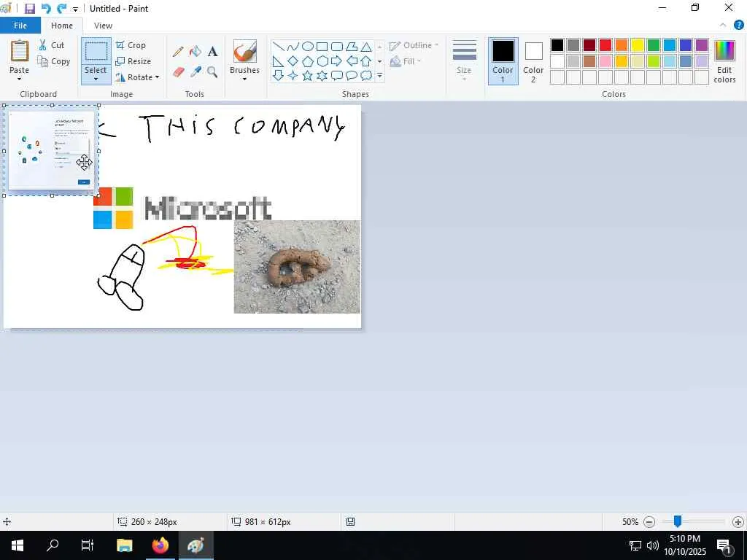
Task: Choose the Up arrow shape
Action: (366, 61)
